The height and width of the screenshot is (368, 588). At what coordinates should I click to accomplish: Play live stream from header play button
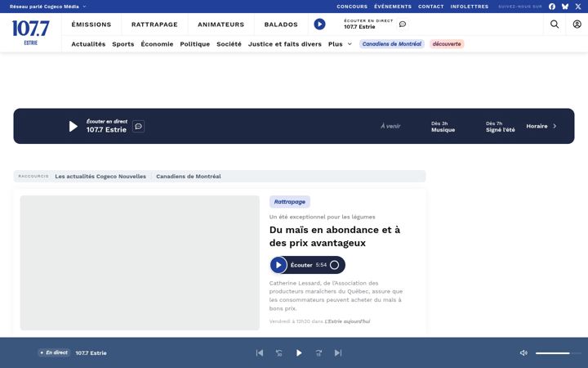[319, 25]
